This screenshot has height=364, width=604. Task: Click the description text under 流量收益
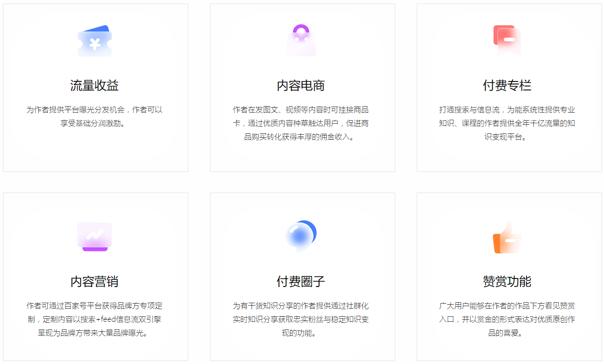95,116
